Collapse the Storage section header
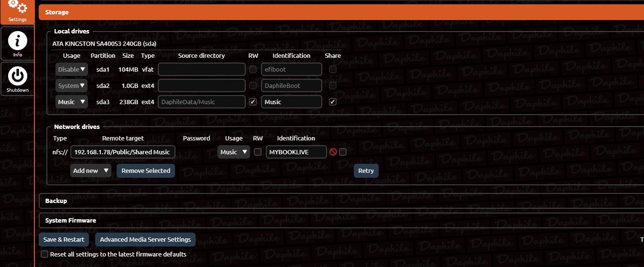 (57, 12)
